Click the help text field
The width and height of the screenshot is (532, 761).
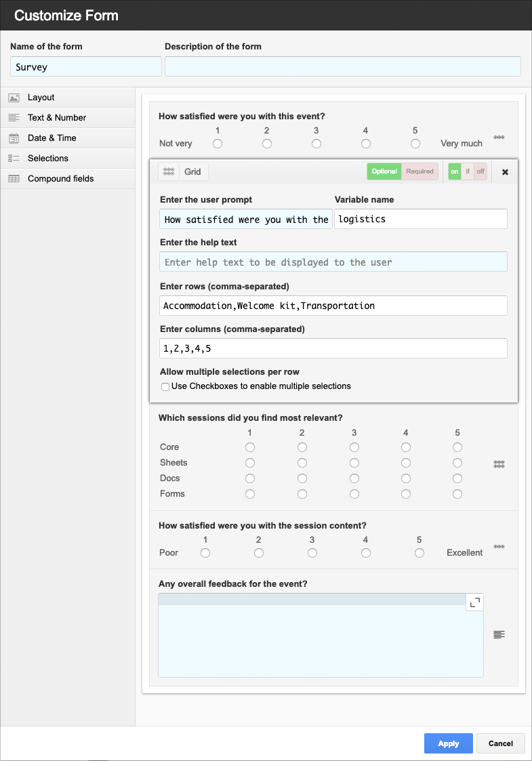click(x=333, y=262)
